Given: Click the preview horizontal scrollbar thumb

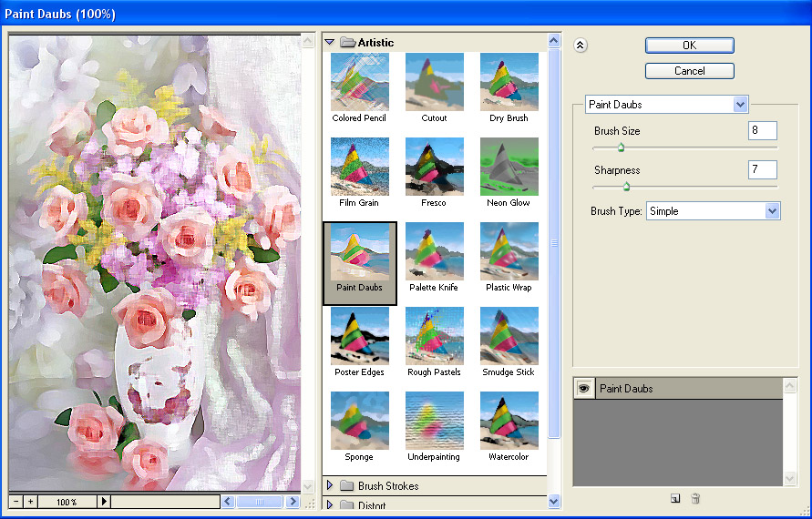Looking at the screenshot, I should [260, 502].
